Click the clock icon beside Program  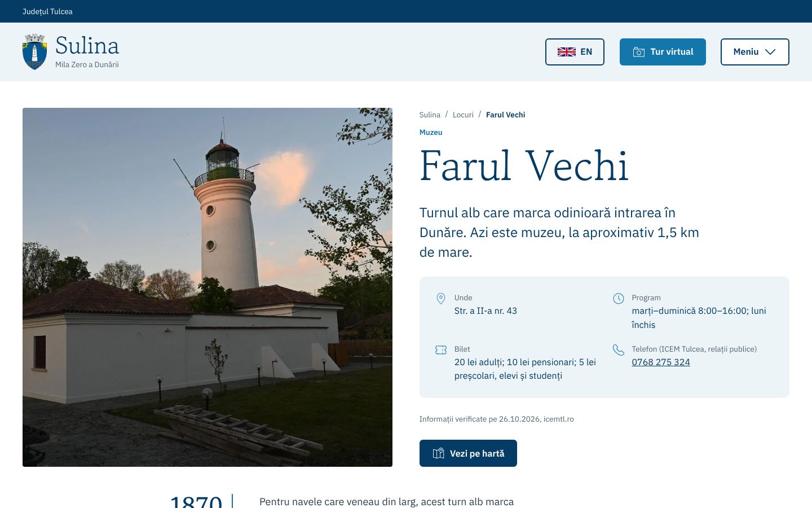coord(619,299)
